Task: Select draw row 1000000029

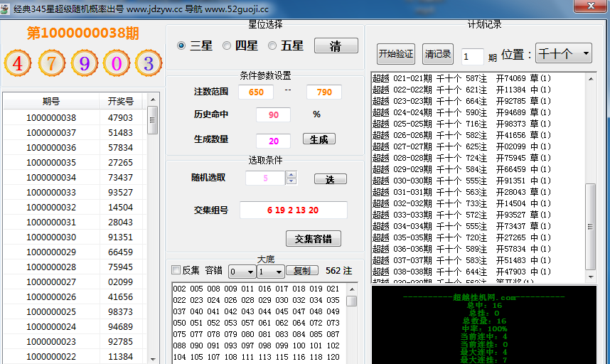Action: coord(74,252)
